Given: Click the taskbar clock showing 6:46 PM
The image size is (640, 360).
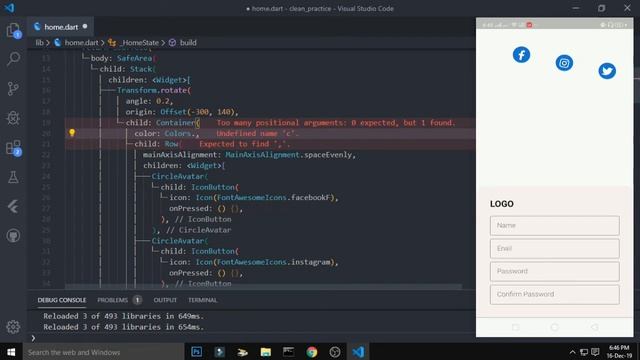Looking at the screenshot, I should pyautogui.click(x=619, y=352).
